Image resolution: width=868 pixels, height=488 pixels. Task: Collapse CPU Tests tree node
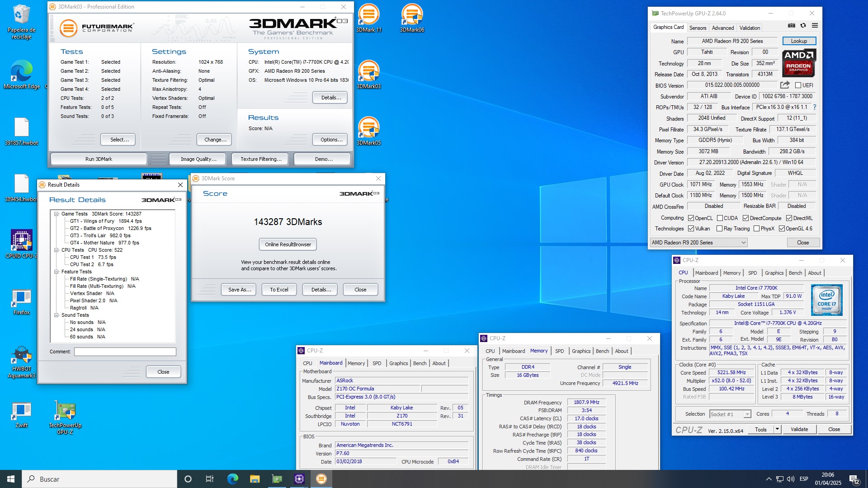click(57, 250)
